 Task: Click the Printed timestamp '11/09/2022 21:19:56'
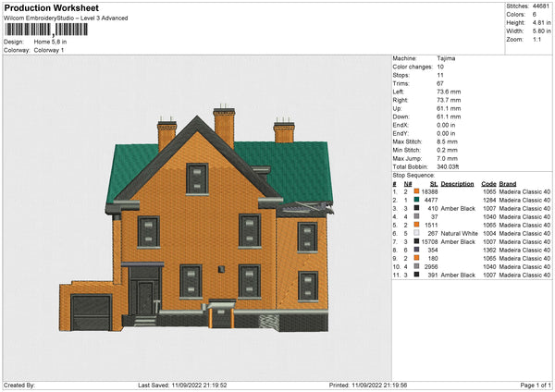[379, 385]
